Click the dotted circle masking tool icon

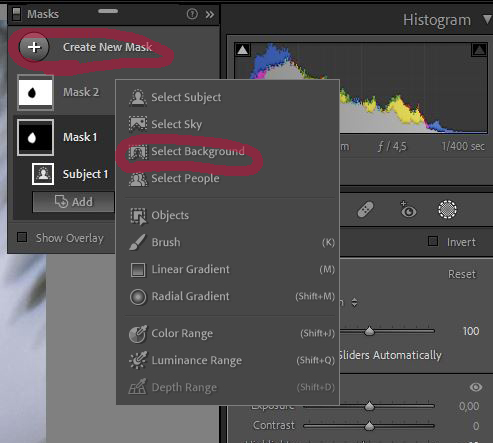pyautogui.click(x=447, y=210)
